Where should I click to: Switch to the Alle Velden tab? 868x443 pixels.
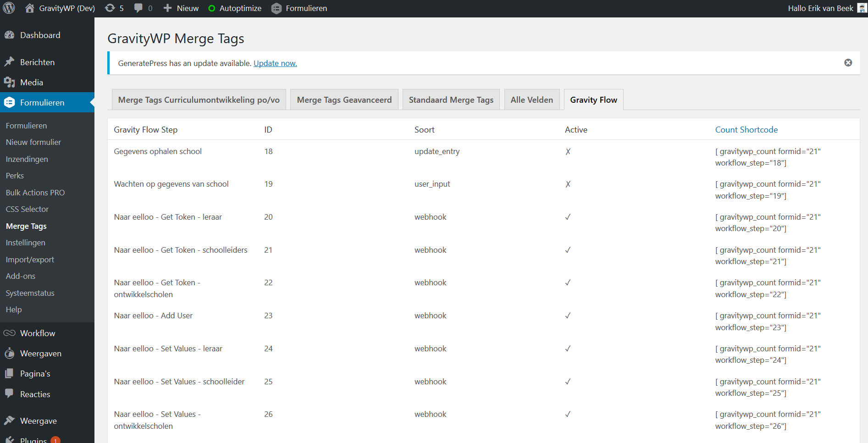pyautogui.click(x=531, y=100)
